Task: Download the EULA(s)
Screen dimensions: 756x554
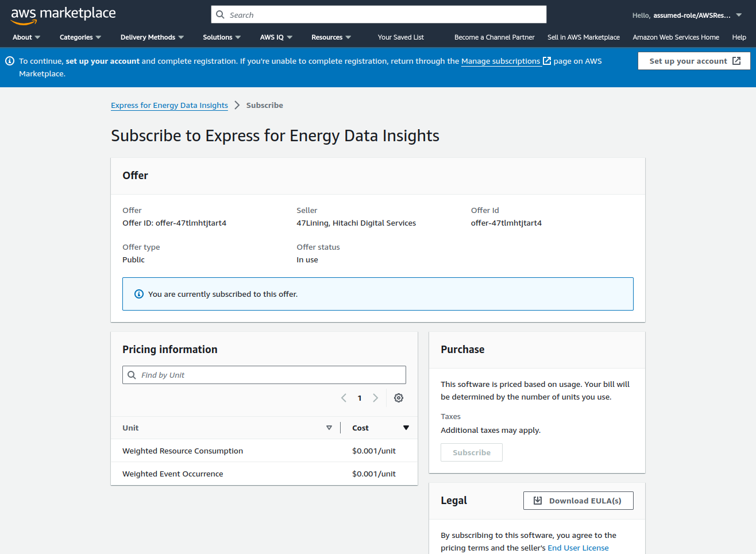Action: tap(578, 501)
